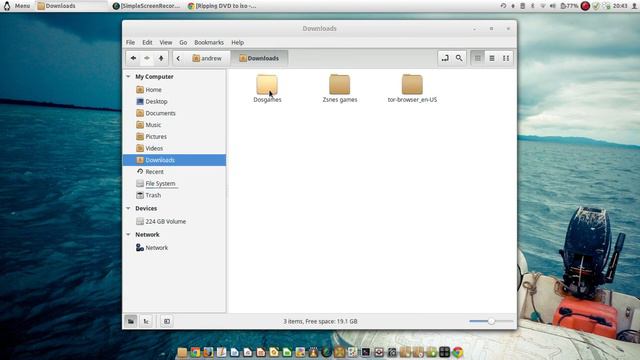
Task: Collapse the Devices section
Action: 128,209
